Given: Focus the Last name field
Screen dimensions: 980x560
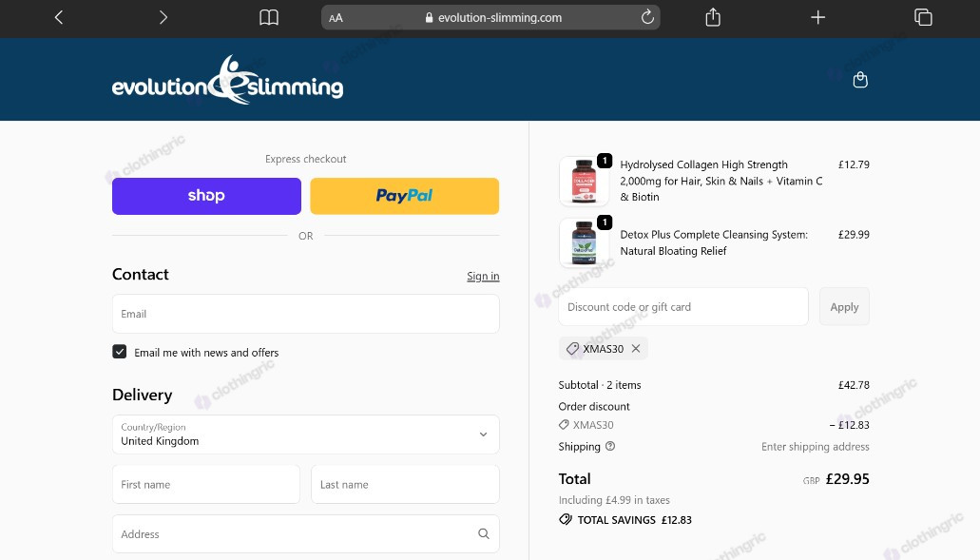Looking at the screenshot, I should click(405, 484).
